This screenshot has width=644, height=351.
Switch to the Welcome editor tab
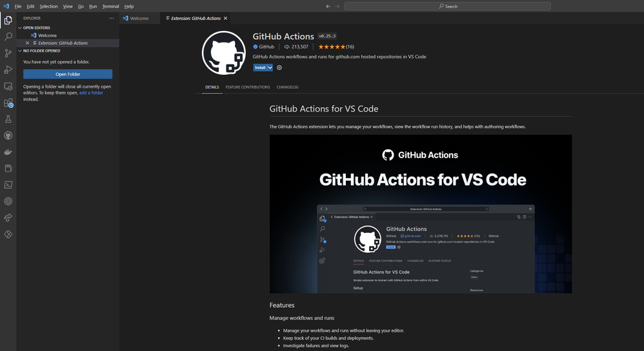tap(139, 18)
